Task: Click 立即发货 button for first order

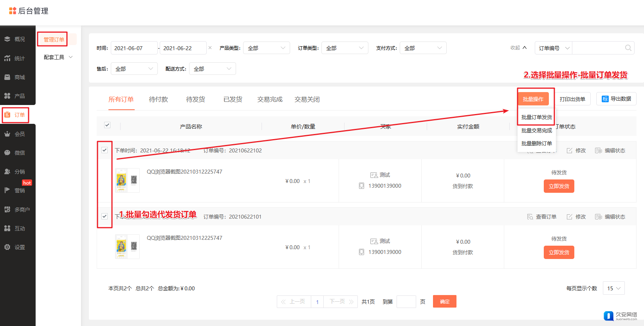Action: [559, 186]
